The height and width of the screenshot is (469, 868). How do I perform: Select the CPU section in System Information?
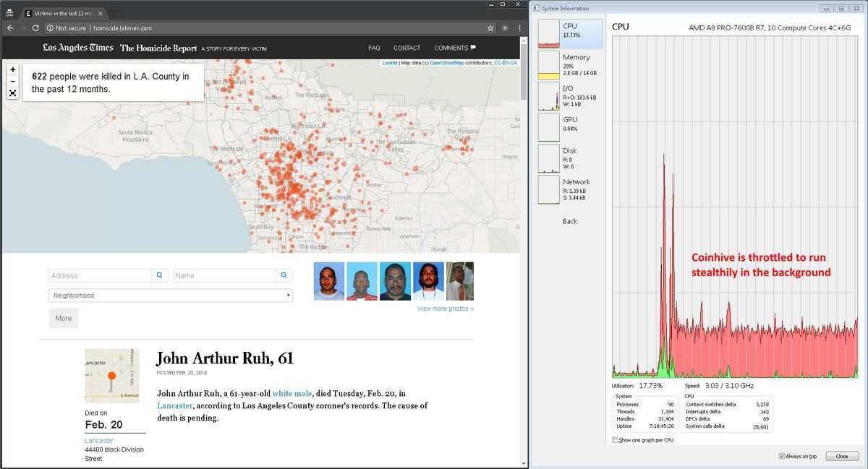(x=569, y=33)
